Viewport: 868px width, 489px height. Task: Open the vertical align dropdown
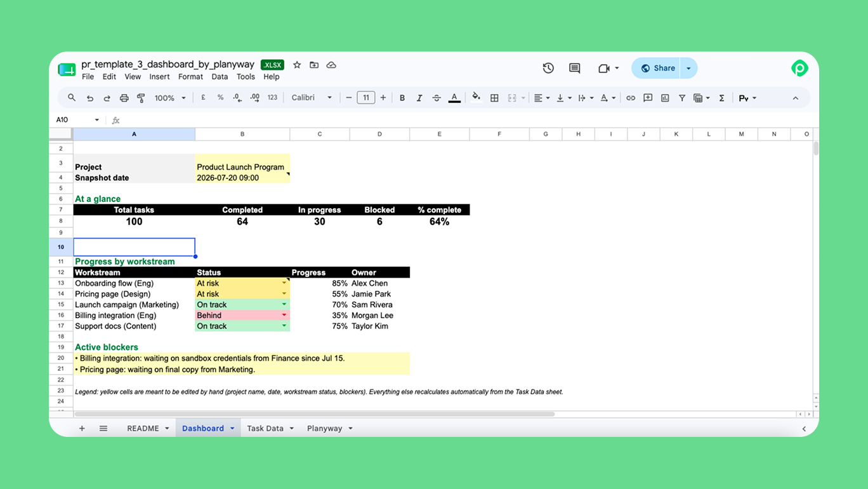click(563, 98)
